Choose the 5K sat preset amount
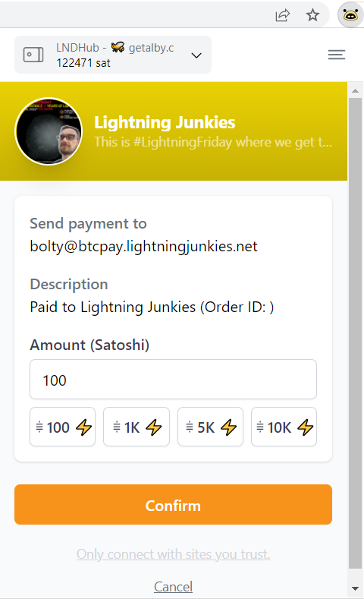The width and height of the screenshot is (364, 599). click(210, 427)
